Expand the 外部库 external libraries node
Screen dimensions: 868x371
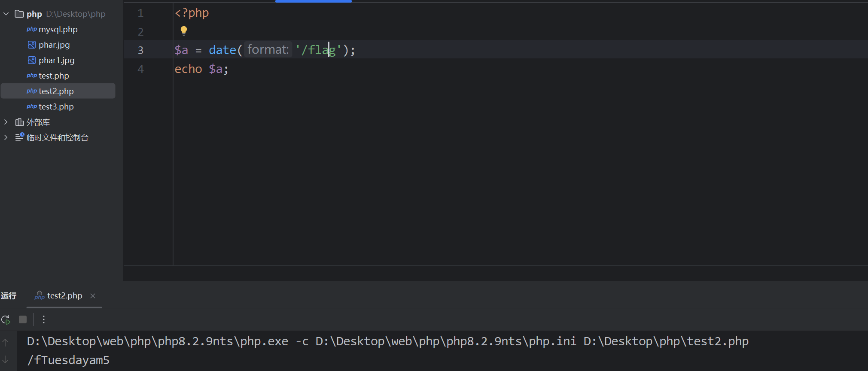(6, 122)
